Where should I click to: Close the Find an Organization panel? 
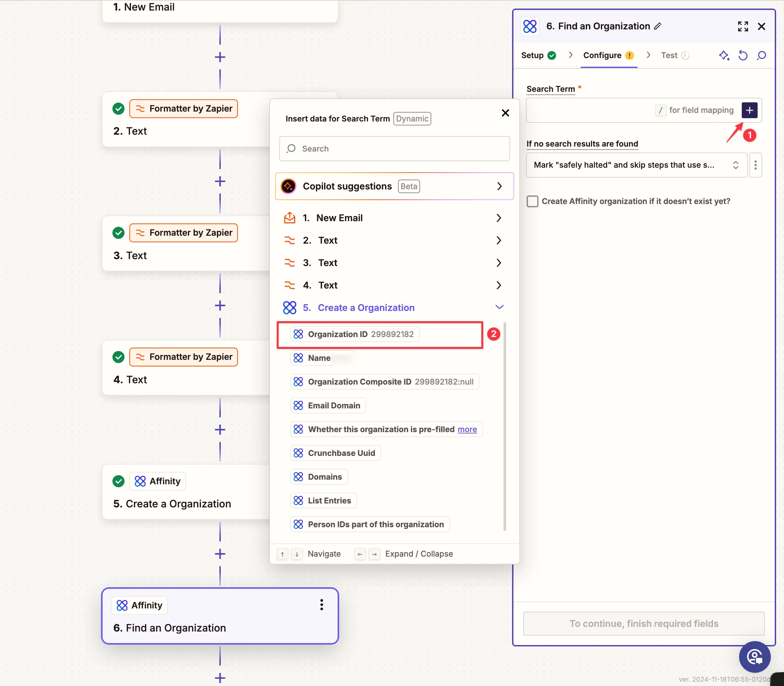click(762, 26)
